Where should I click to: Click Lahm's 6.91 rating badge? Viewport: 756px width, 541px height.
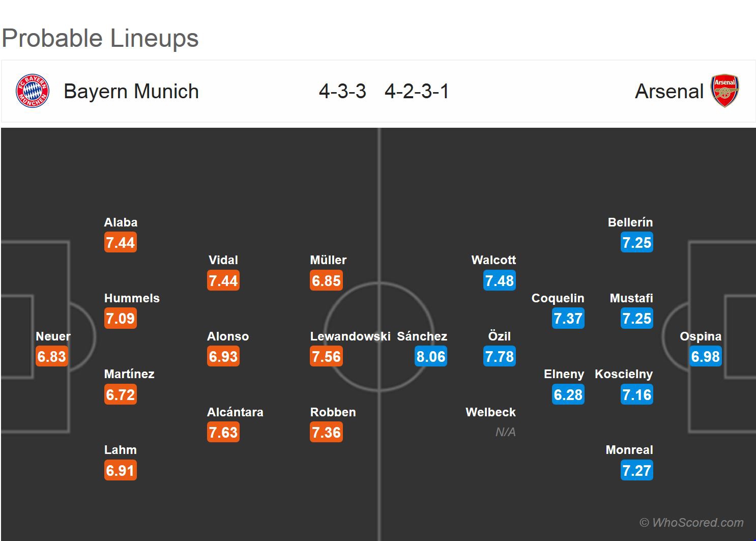click(121, 471)
